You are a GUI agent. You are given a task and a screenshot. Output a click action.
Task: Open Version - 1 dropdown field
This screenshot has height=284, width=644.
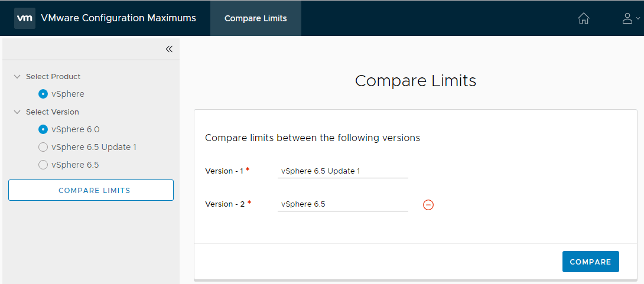pos(343,171)
